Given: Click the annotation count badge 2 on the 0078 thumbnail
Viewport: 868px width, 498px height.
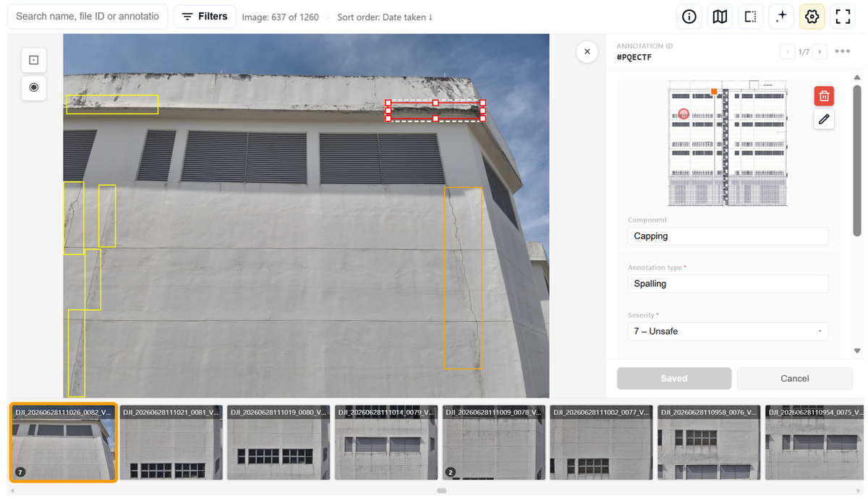Looking at the screenshot, I should (451, 473).
